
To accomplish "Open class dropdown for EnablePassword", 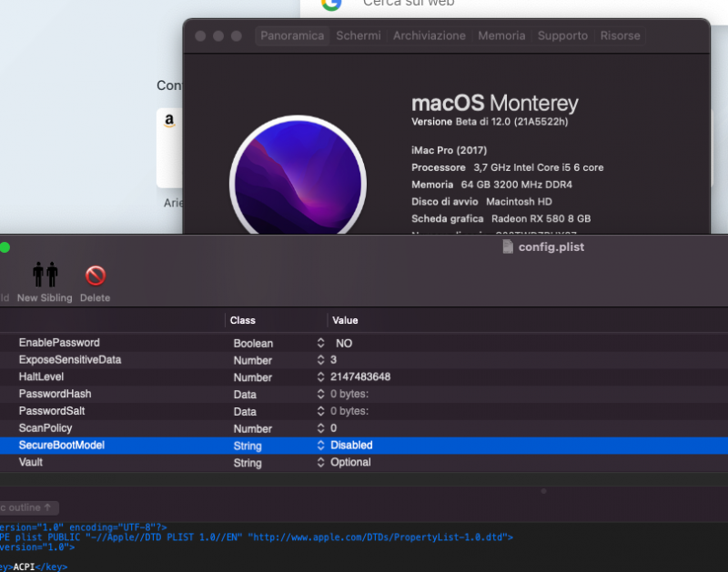I will (320, 344).
